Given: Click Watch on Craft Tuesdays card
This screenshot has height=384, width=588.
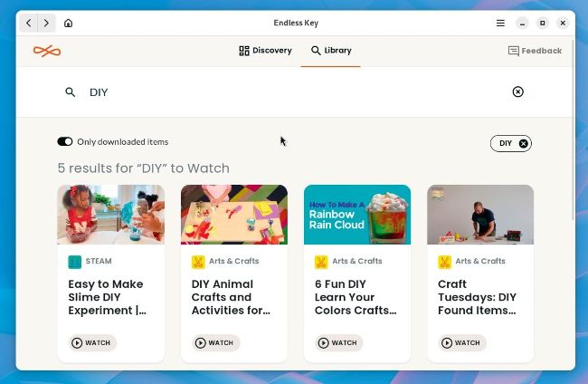Looking at the screenshot, I should point(462,342).
